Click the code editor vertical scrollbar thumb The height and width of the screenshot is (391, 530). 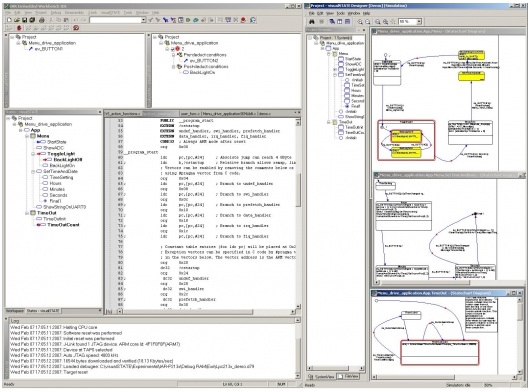point(298,190)
